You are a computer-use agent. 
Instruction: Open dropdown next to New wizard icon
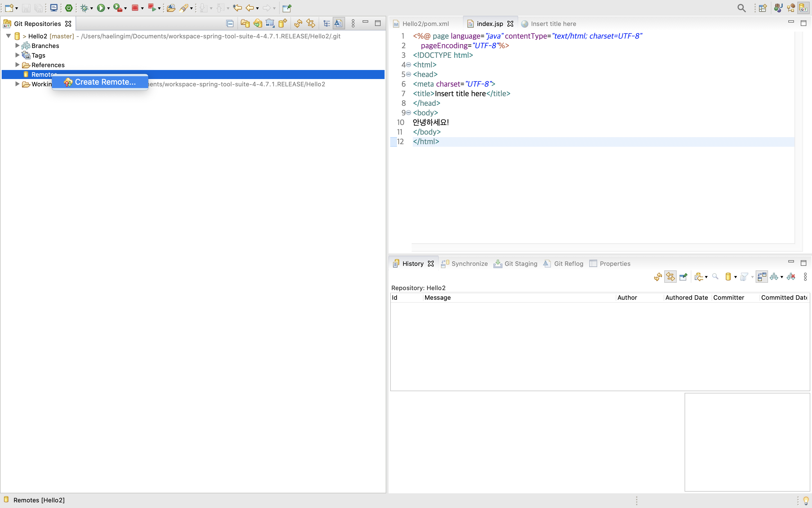[16, 8]
